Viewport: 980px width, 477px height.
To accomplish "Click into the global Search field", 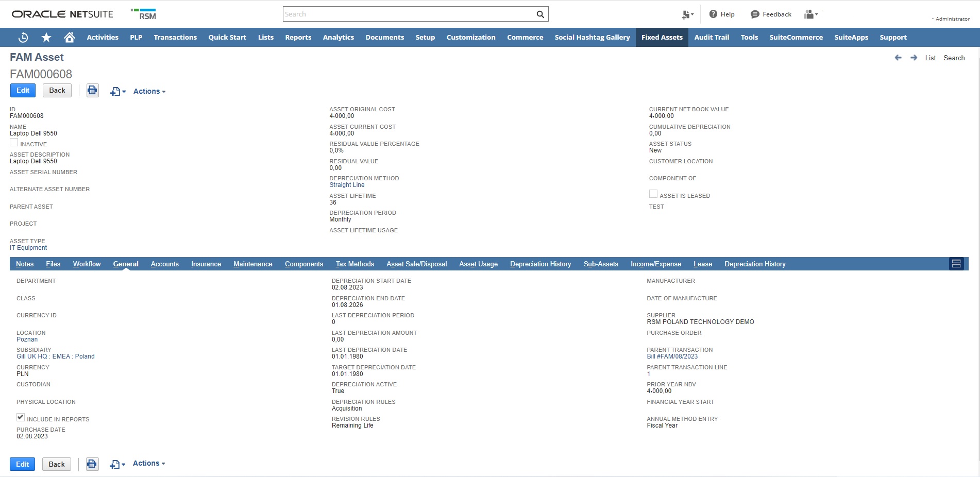I will click(410, 14).
